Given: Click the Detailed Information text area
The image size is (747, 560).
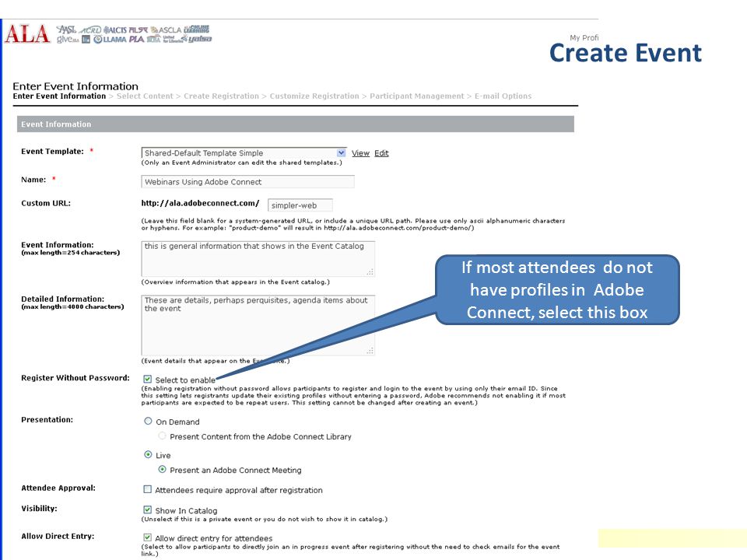Looking at the screenshot, I should pos(258,325).
